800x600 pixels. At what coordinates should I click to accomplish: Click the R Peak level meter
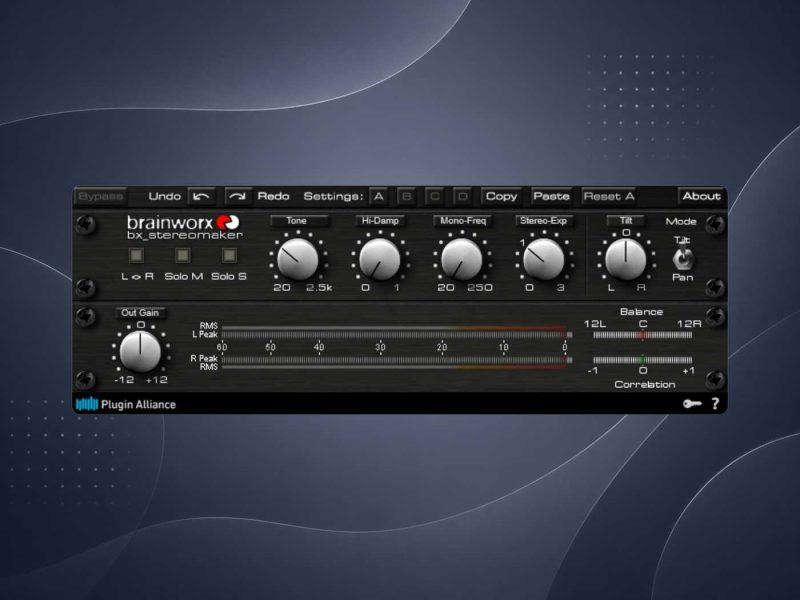(x=397, y=359)
